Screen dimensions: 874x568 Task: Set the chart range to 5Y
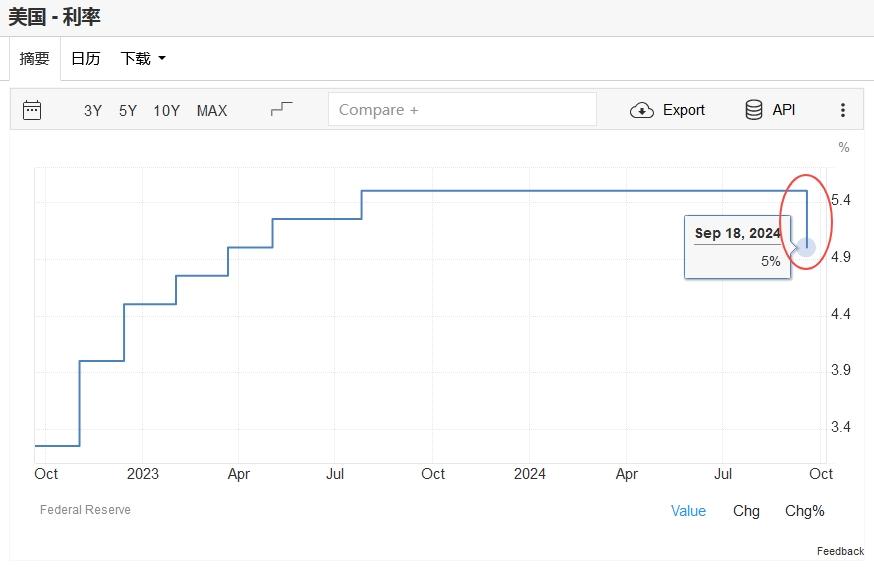128,111
